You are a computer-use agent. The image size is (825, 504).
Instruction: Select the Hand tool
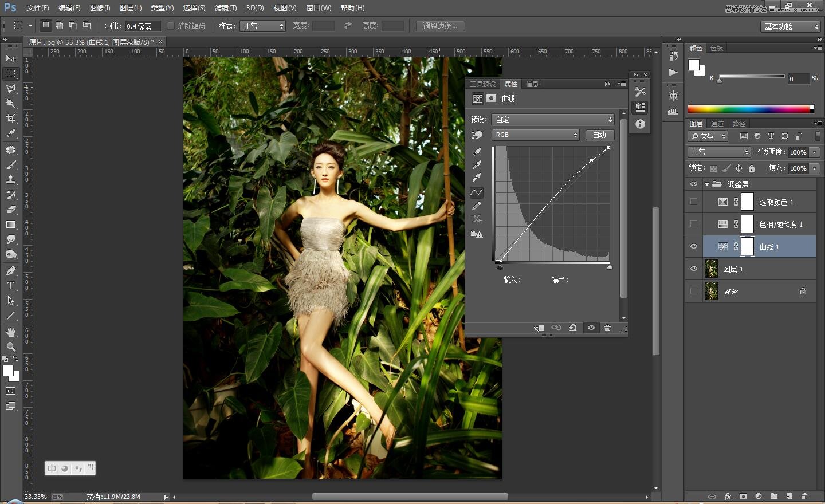(11, 332)
